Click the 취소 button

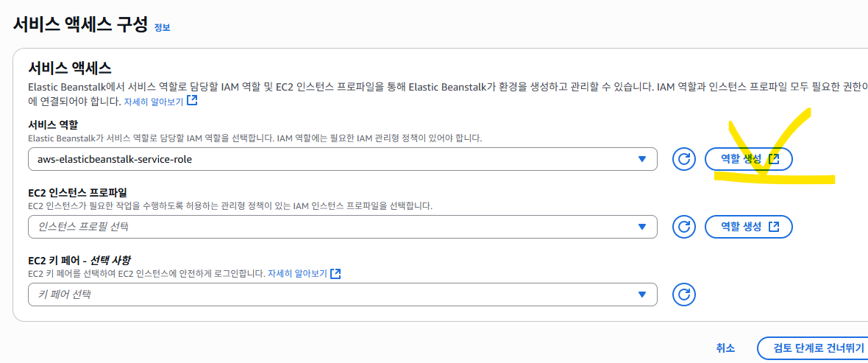point(725,348)
